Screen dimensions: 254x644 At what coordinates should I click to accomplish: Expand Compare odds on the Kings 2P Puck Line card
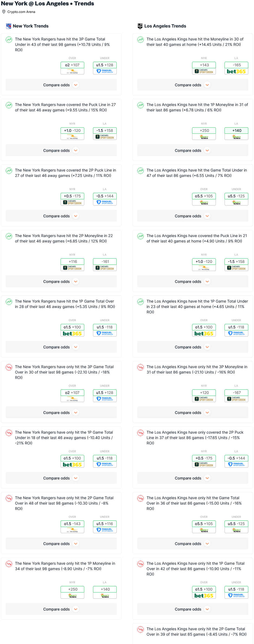[x=193, y=478]
